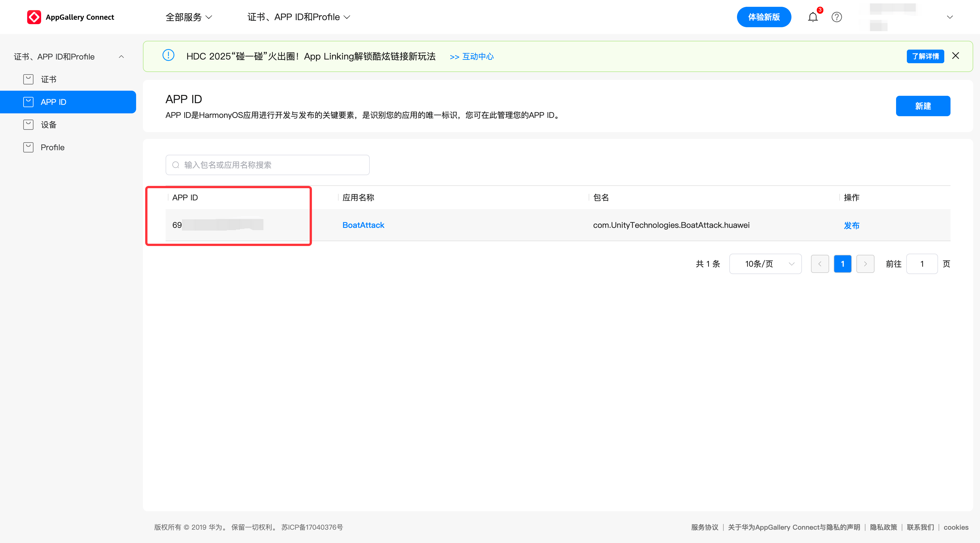The width and height of the screenshot is (980, 543).
Task: Click the search magnifier icon
Action: point(176,165)
